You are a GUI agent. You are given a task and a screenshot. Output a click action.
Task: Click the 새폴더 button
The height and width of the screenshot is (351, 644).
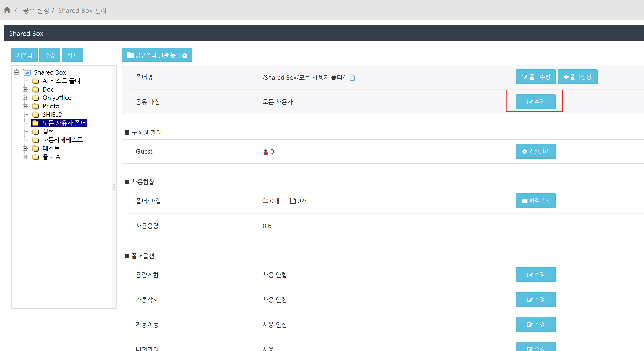point(25,55)
